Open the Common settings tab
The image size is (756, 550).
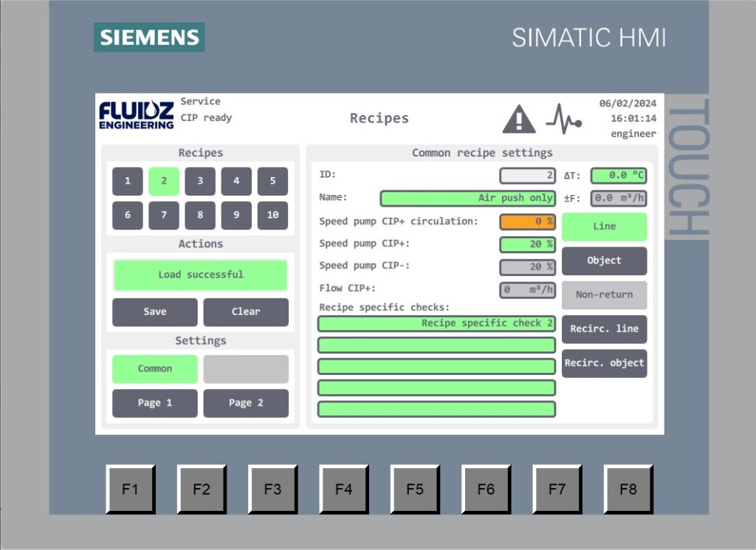(x=155, y=369)
